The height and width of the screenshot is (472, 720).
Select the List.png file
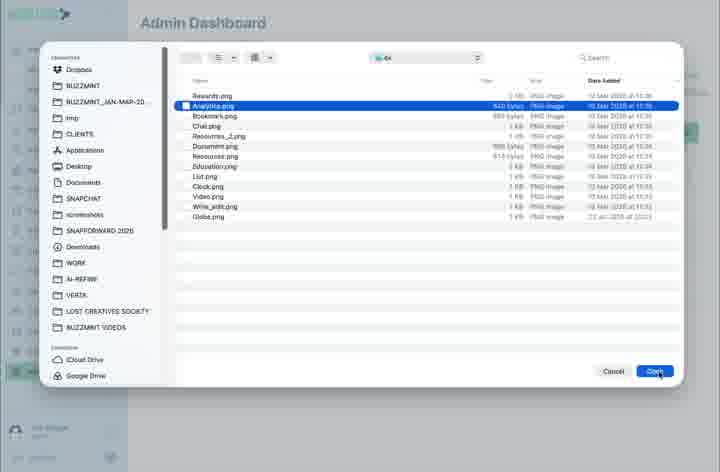click(x=427, y=177)
